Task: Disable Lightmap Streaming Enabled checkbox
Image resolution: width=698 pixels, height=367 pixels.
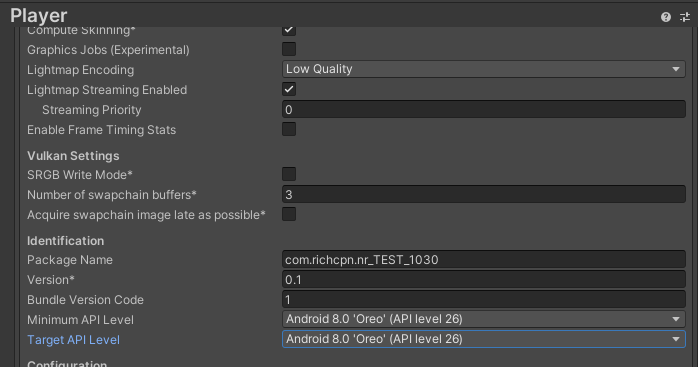Action: point(289,89)
